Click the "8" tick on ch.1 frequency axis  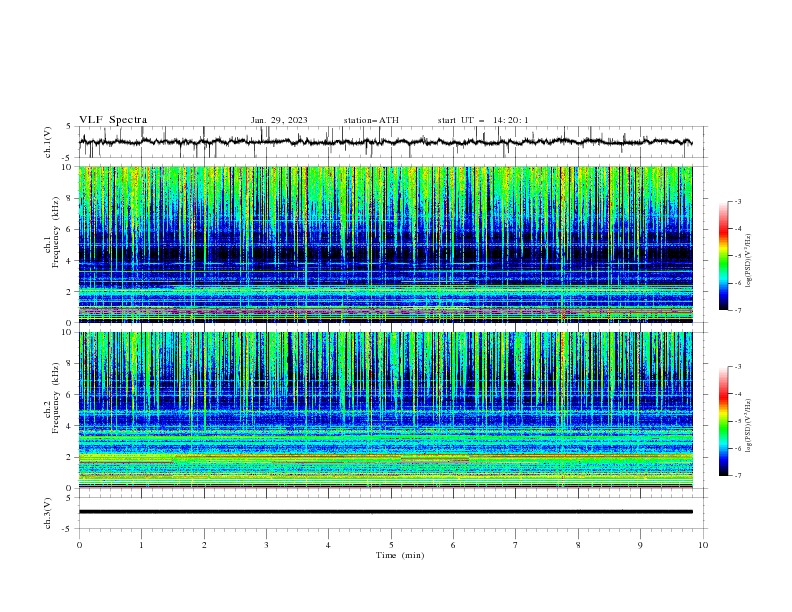[70, 198]
